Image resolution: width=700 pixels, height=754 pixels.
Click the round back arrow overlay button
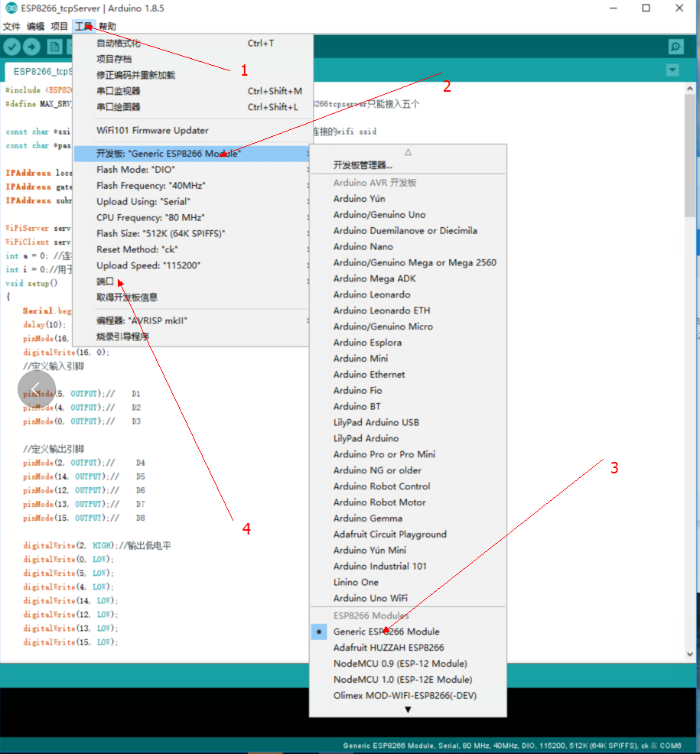[x=37, y=388]
